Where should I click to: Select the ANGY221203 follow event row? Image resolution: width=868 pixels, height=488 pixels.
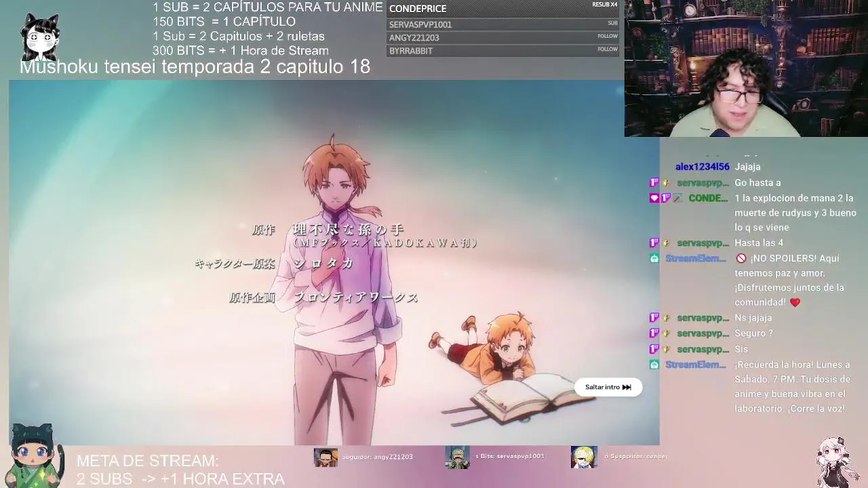(x=503, y=38)
